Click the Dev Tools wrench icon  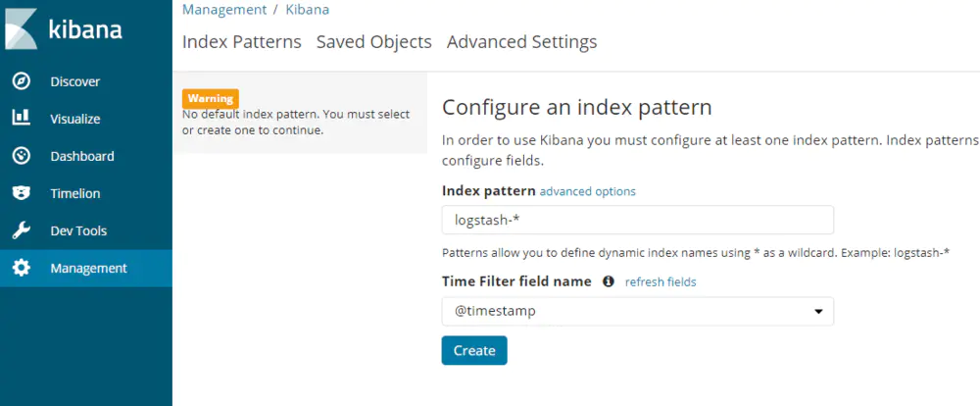21,230
